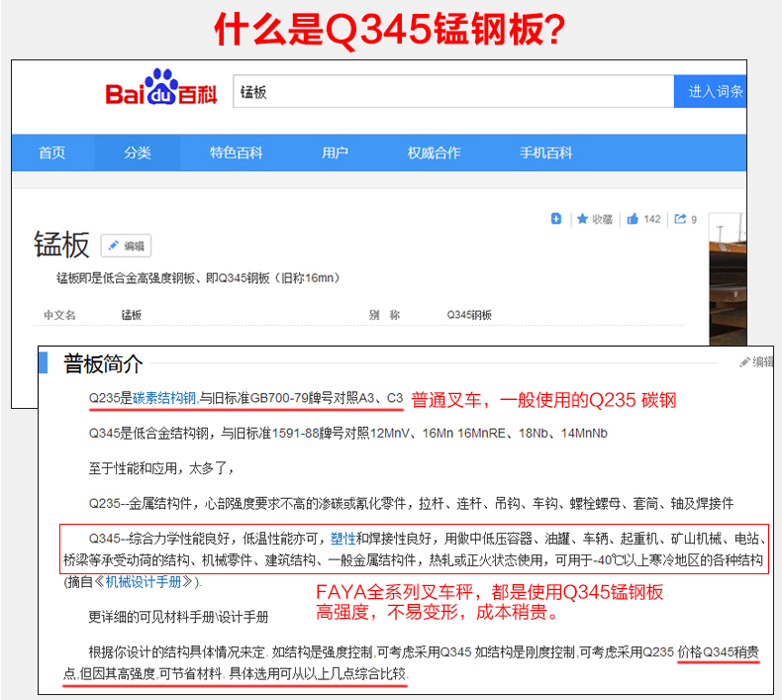Image resolution: width=782 pixels, height=700 pixels.
Task: Follow the 机械设计手册 hyperlink
Action: 144,582
